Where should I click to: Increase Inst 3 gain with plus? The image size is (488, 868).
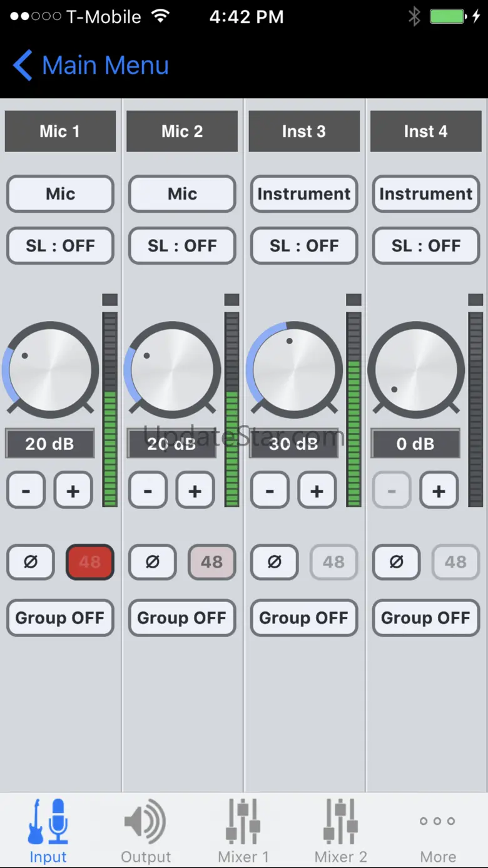pyautogui.click(x=317, y=490)
